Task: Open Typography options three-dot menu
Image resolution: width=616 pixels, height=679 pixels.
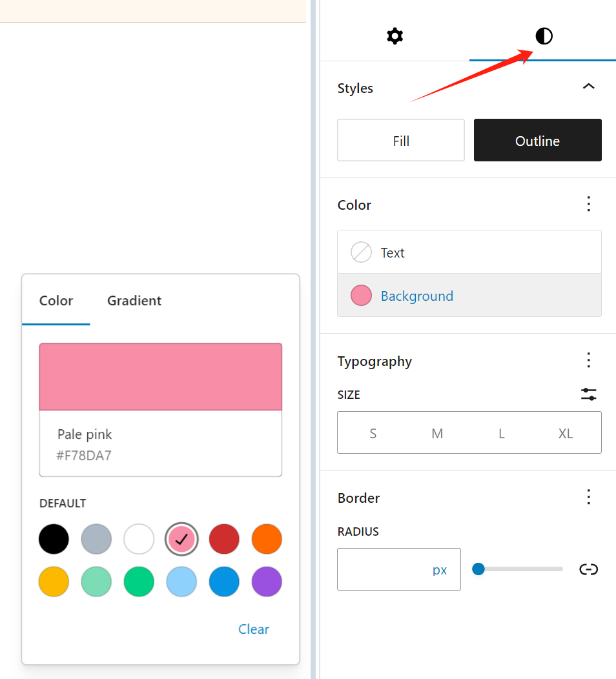Action: 588,360
